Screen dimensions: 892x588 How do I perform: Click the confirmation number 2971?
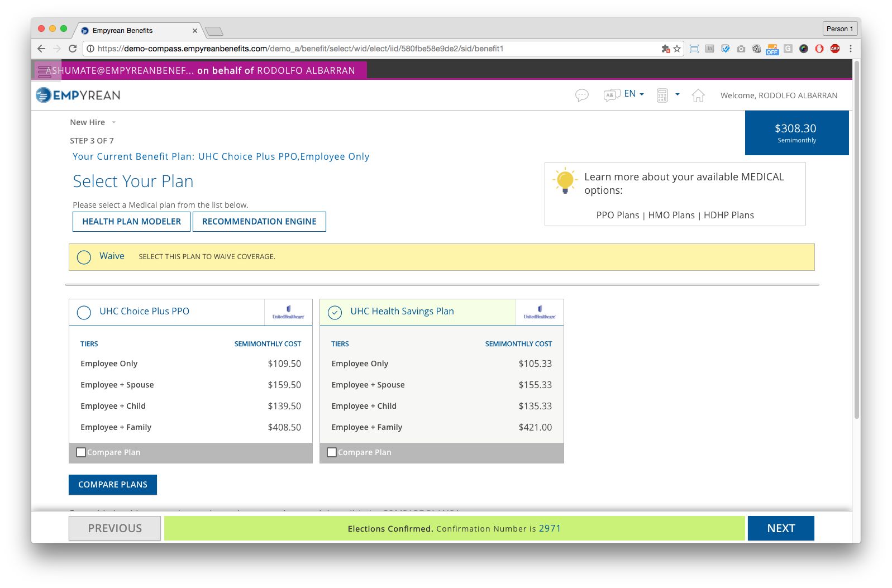click(x=550, y=528)
